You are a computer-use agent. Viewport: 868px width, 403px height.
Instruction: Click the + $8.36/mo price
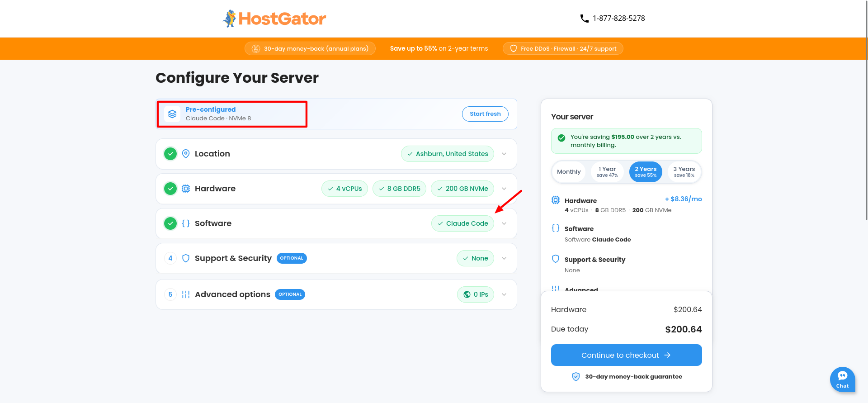(683, 199)
